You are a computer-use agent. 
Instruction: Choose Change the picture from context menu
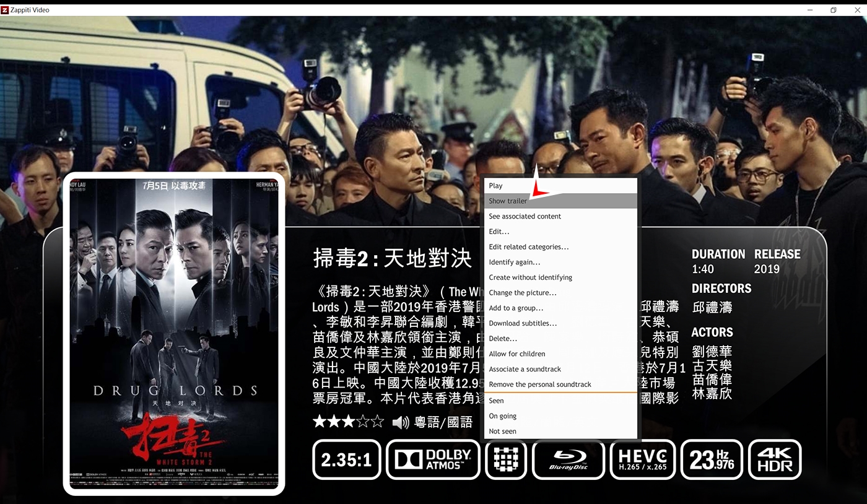click(x=522, y=293)
